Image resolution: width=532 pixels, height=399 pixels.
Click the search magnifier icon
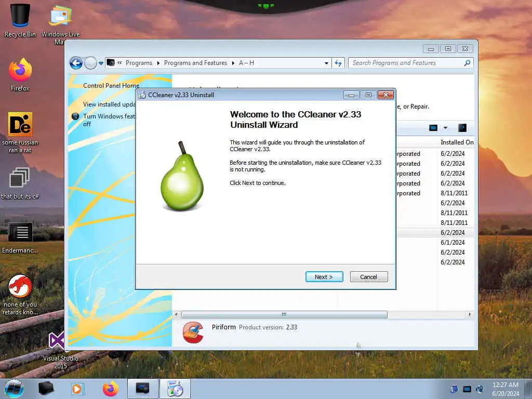[467, 63]
